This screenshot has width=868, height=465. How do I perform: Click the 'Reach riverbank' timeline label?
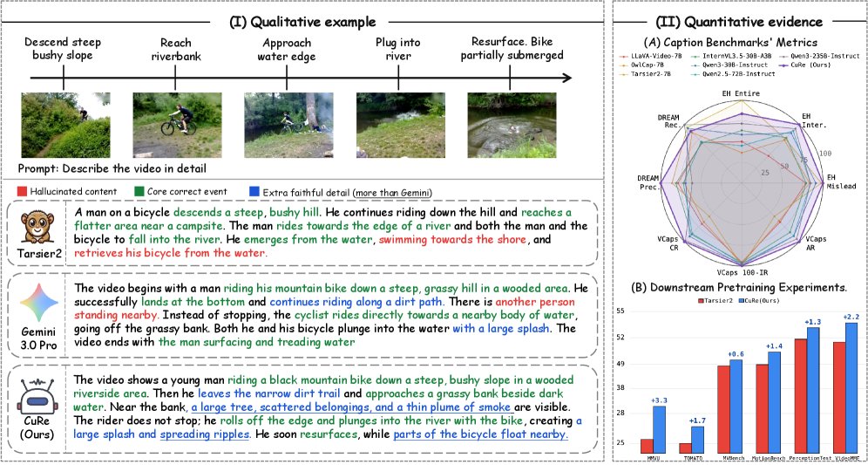[175, 49]
